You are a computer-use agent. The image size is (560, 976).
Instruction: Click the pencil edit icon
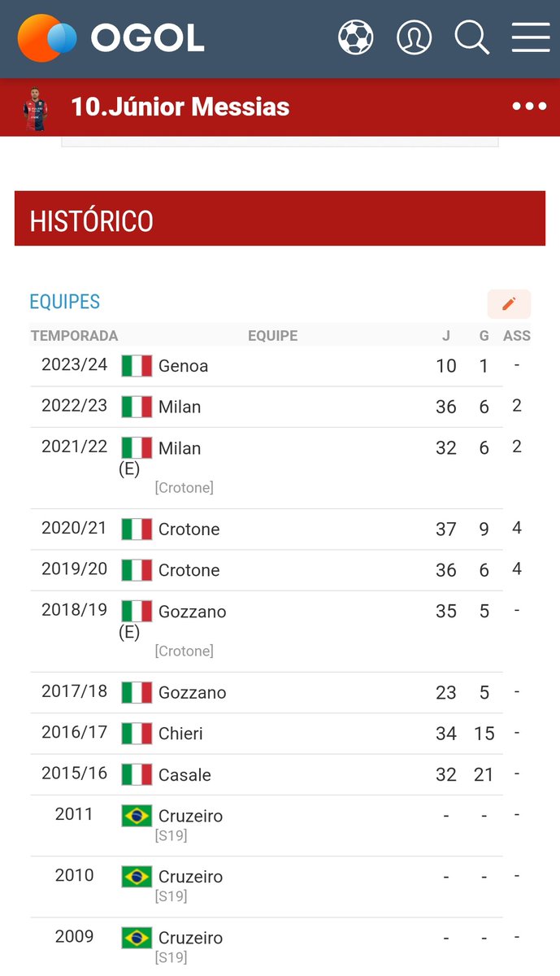(509, 303)
